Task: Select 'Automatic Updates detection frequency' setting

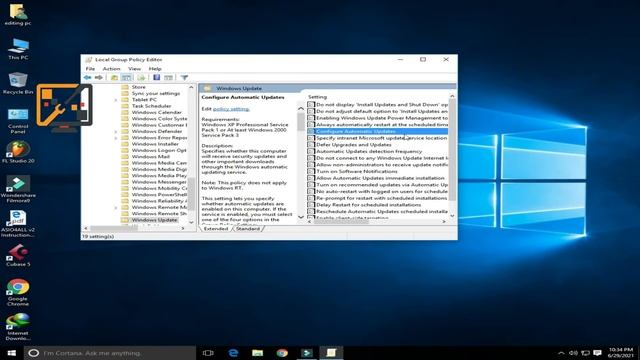Action: tap(369, 151)
